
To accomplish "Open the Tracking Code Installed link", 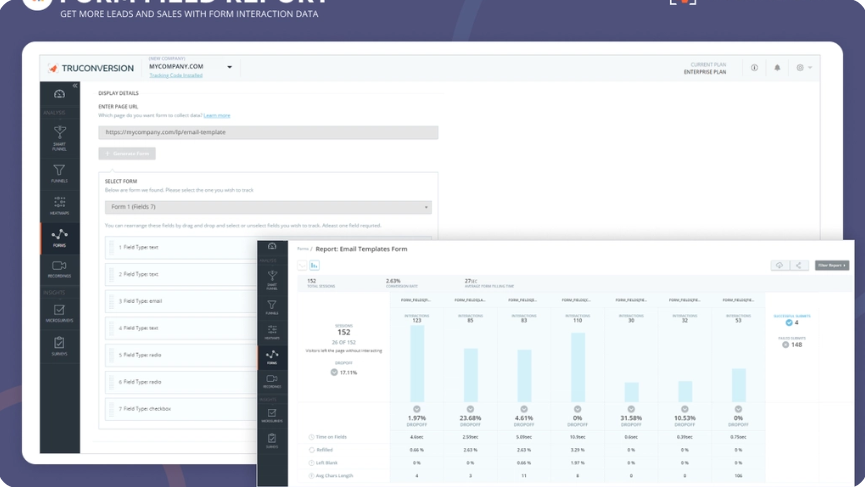I will 176,76.
